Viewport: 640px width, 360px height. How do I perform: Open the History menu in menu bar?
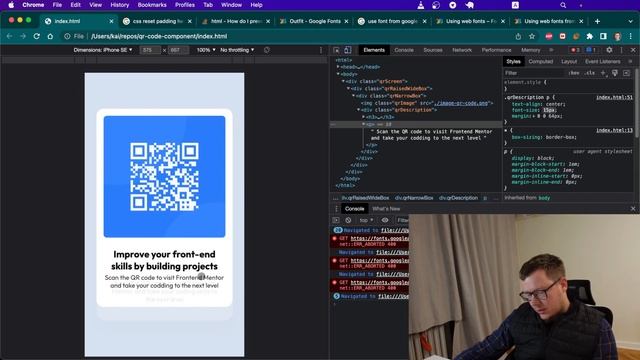tap(120, 5)
